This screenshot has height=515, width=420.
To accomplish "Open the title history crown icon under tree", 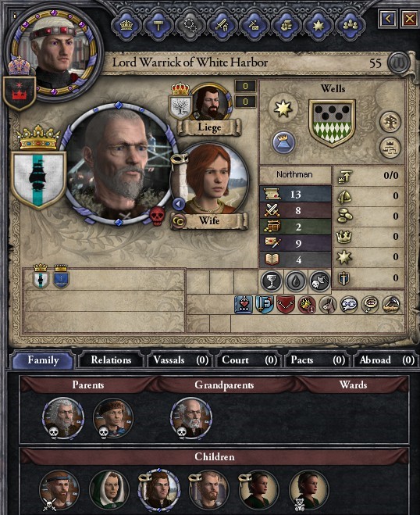I will (390, 148).
